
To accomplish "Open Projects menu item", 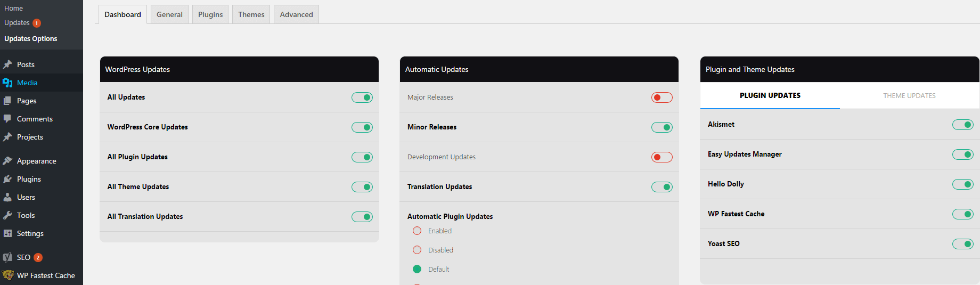I will coord(42,137).
